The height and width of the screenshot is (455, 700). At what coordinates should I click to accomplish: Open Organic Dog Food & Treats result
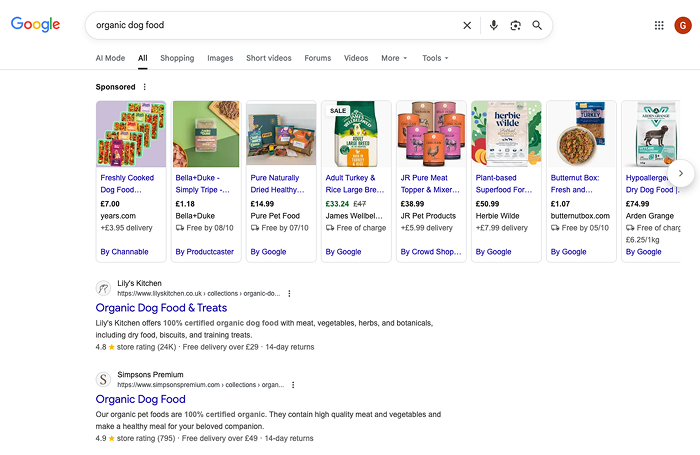161,308
